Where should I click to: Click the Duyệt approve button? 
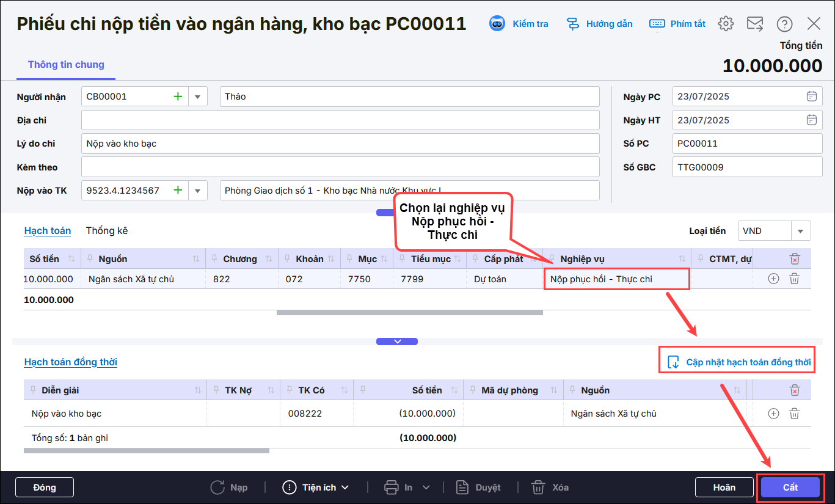[x=479, y=488]
